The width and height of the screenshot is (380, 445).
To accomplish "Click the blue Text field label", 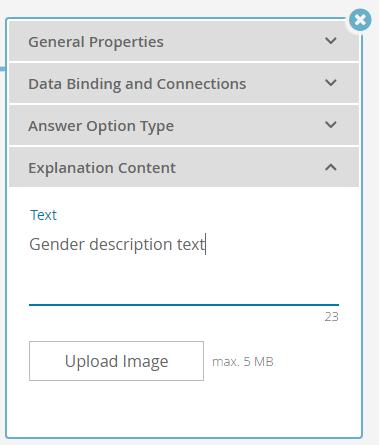I will (x=43, y=215).
